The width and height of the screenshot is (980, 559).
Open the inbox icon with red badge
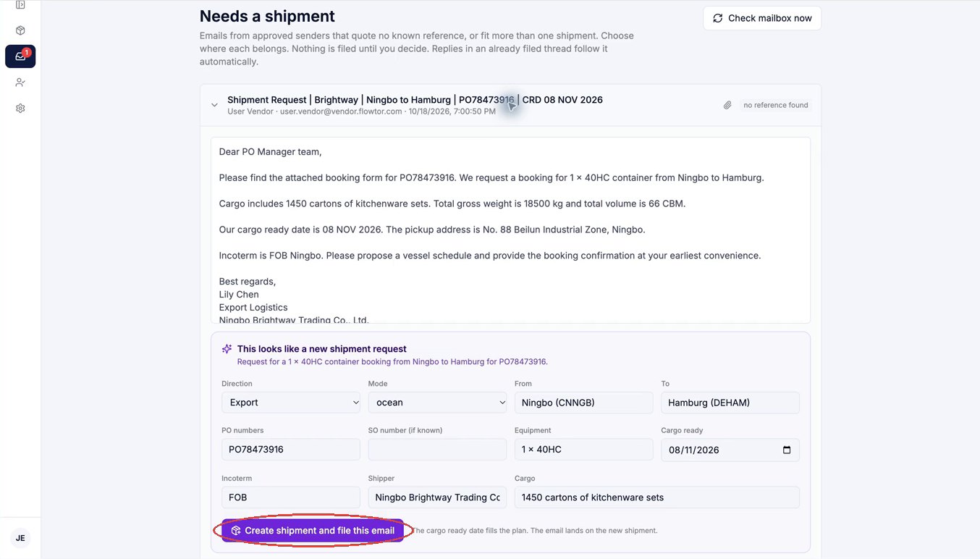click(20, 56)
